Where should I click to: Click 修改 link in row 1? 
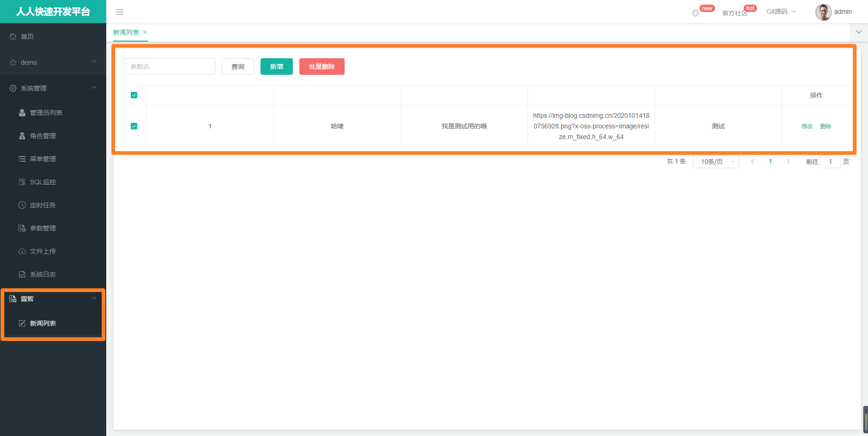(807, 127)
